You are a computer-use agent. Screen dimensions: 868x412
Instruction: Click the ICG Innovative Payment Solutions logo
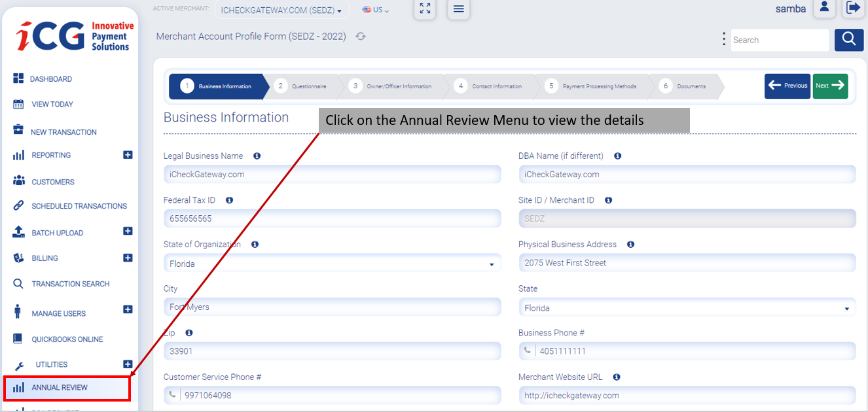coord(75,36)
